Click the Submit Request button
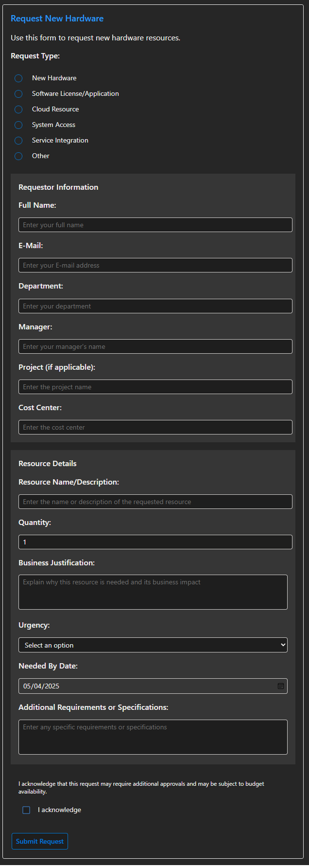Screen dimensions: 309x868 point(40,841)
